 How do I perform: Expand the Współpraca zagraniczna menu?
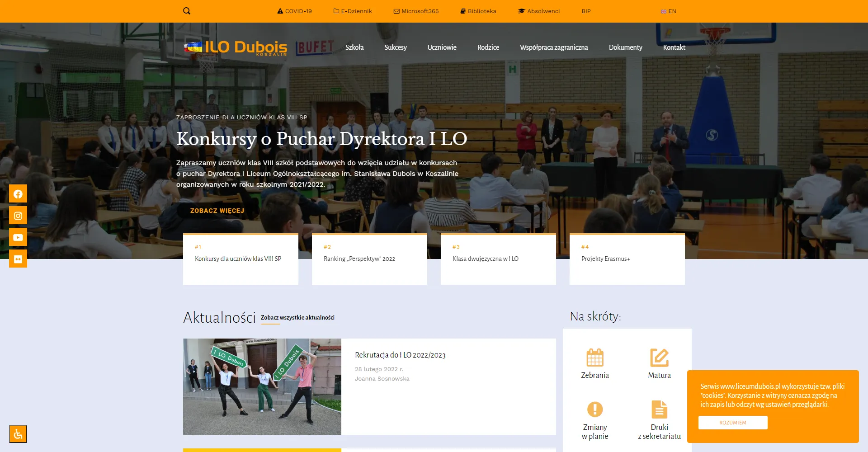(x=554, y=47)
